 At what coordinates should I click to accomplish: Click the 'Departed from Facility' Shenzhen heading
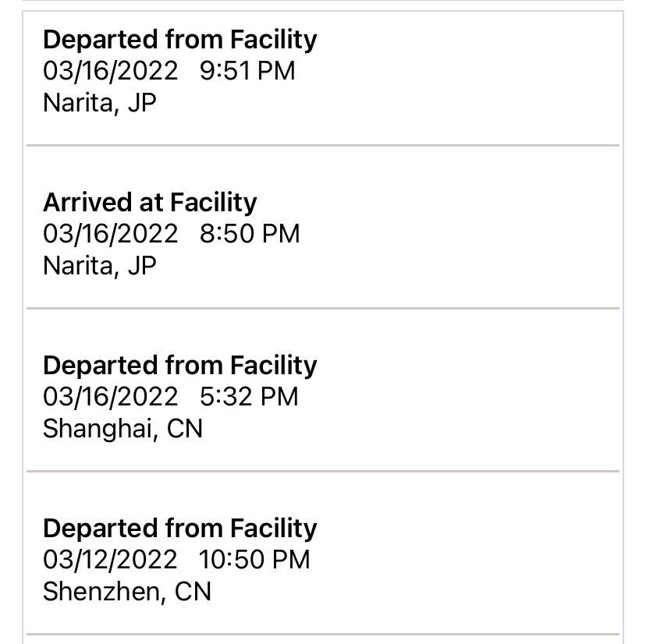[179, 529]
